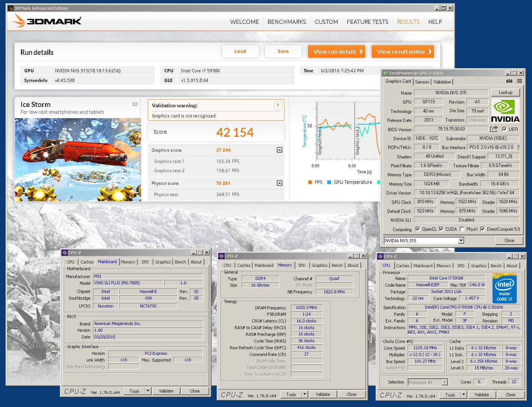Open the validation warning help icon

click(278, 105)
